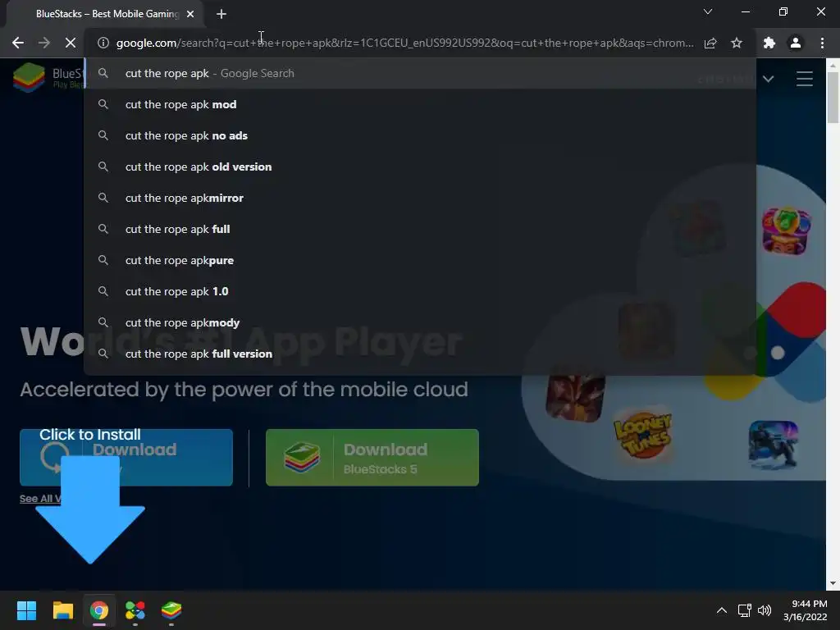The width and height of the screenshot is (840, 630).
Task: Open the BlueStacks hamburger menu
Action: click(805, 79)
